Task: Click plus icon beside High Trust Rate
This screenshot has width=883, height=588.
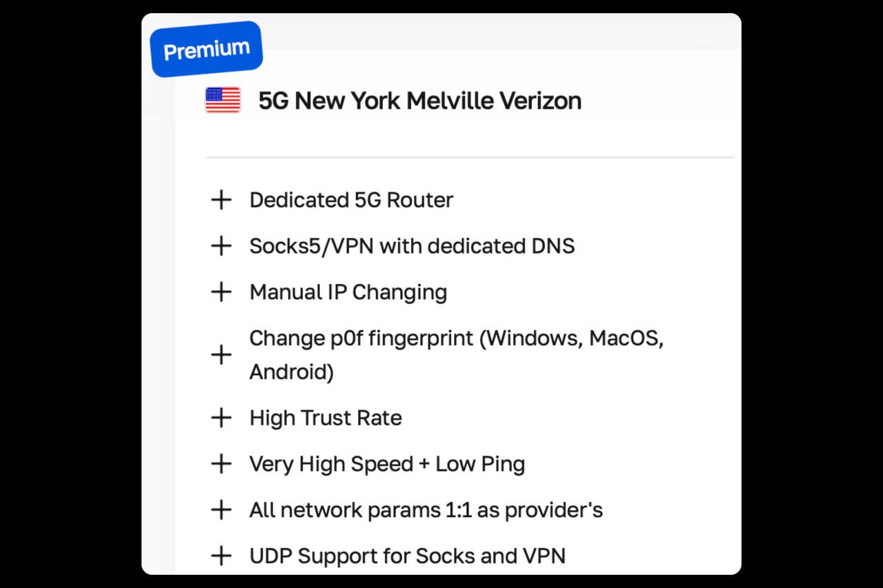Action: click(221, 418)
